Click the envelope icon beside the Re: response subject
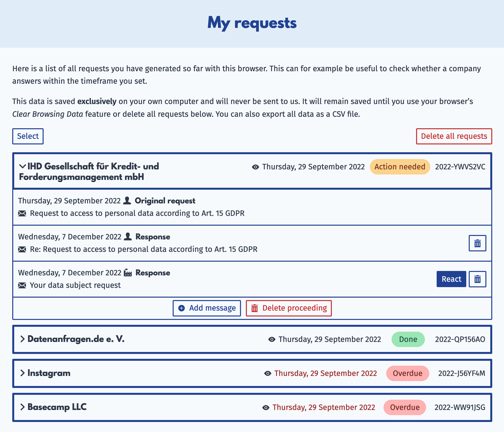 pyautogui.click(x=22, y=249)
